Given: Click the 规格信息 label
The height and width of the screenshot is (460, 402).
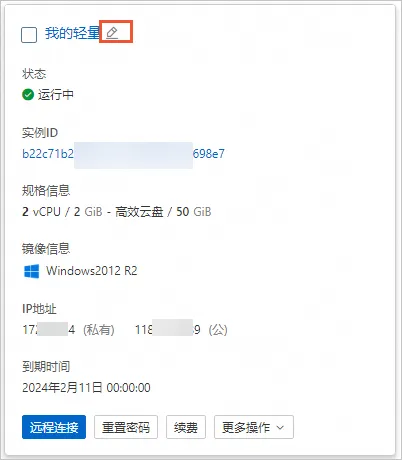Looking at the screenshot, I should (x=46, y=191).
